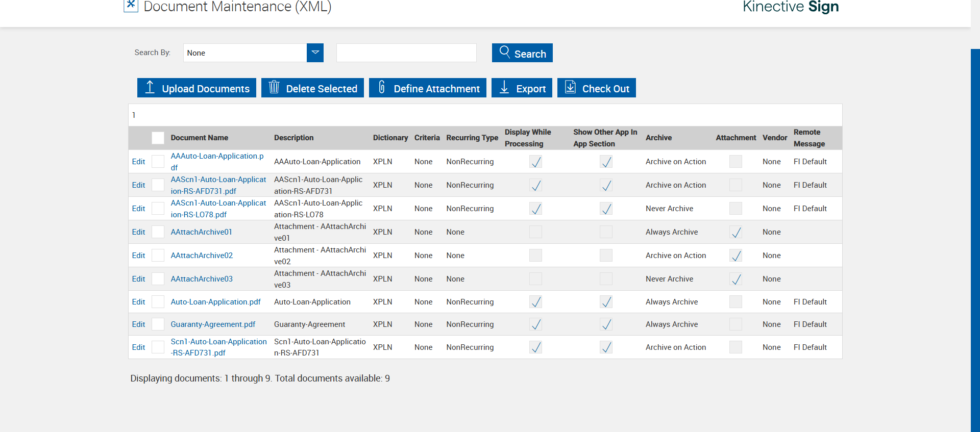
Task: Click the paperclip icon on Define Attachment
Action: coord(382,88)
